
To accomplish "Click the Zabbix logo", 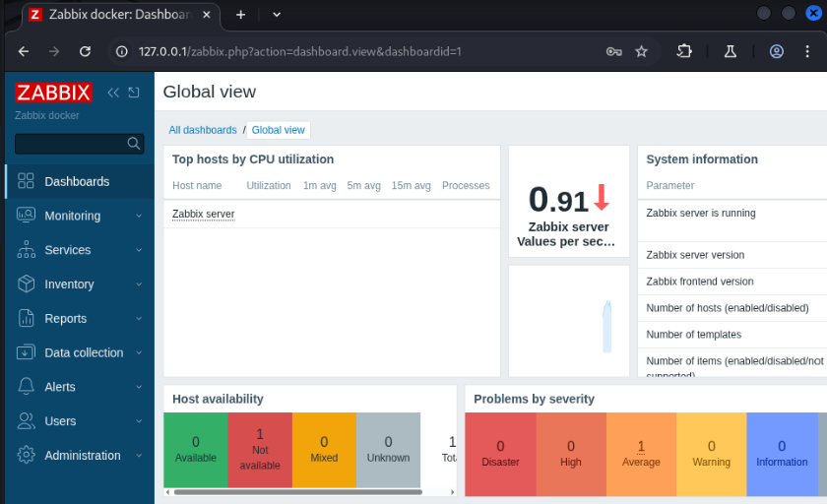I will coord(54,93).
